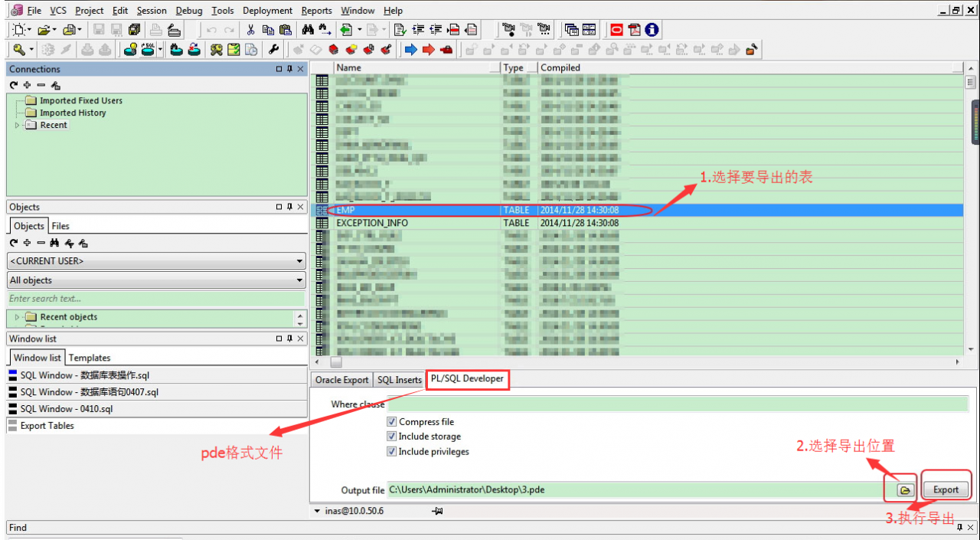Viewport: 980px width, 540px height.
Task: Open the New file dropdown arrow
Action: (x=30, y=30)
